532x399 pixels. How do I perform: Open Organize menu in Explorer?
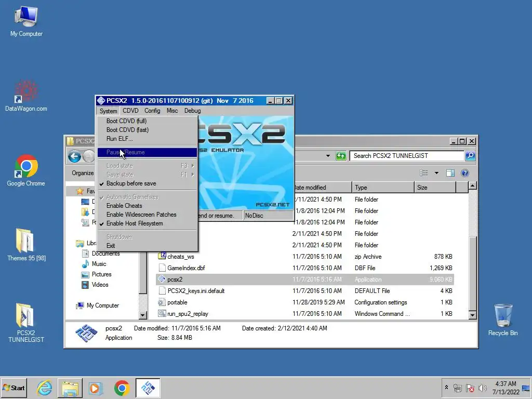(83, 173)
